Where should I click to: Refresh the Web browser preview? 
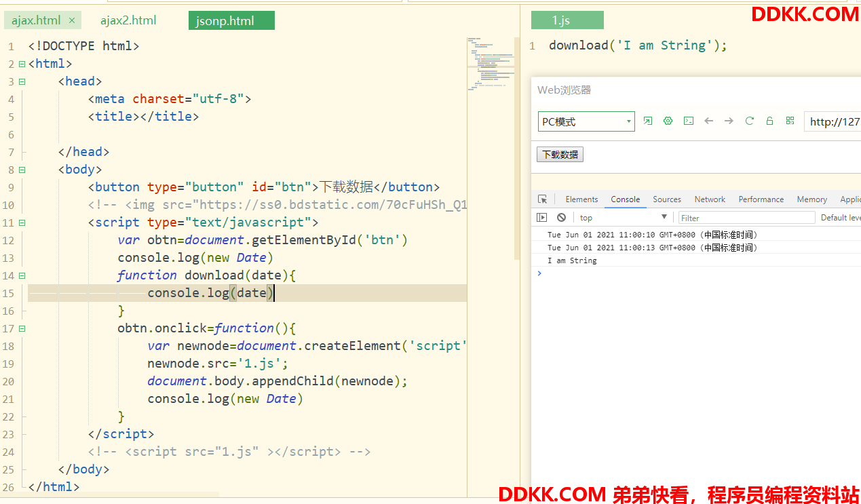click(x=750, y=121)
